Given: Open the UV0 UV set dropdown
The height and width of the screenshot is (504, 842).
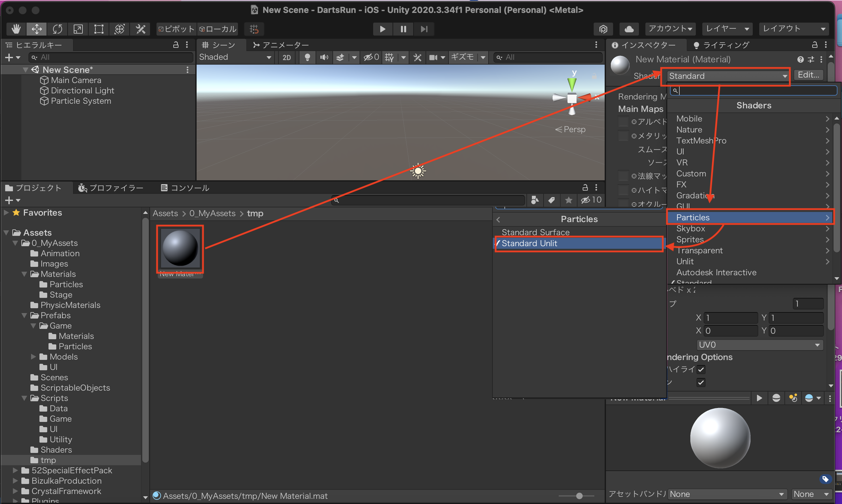Looking at the screenshot, I should coord(760,345).
